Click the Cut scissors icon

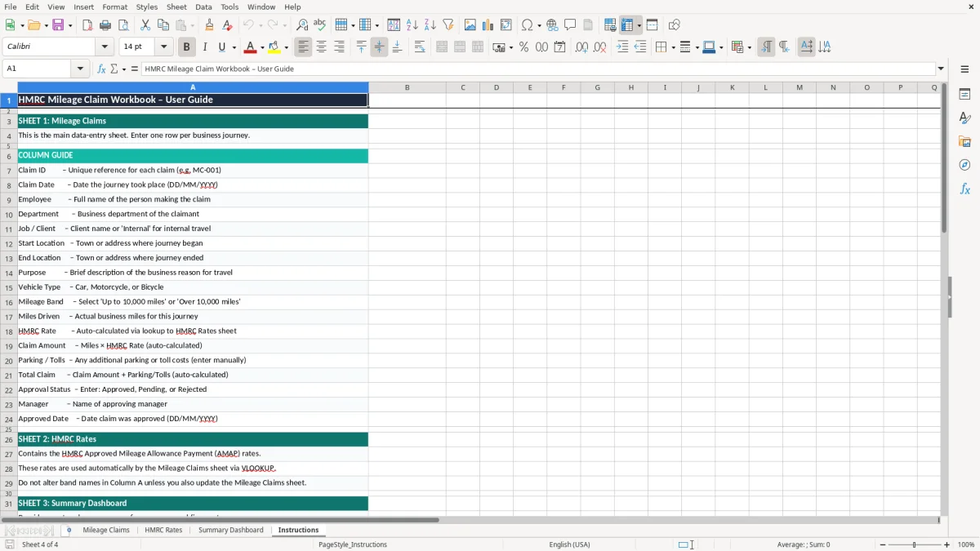pyautogui.click(x=145, y=25)
